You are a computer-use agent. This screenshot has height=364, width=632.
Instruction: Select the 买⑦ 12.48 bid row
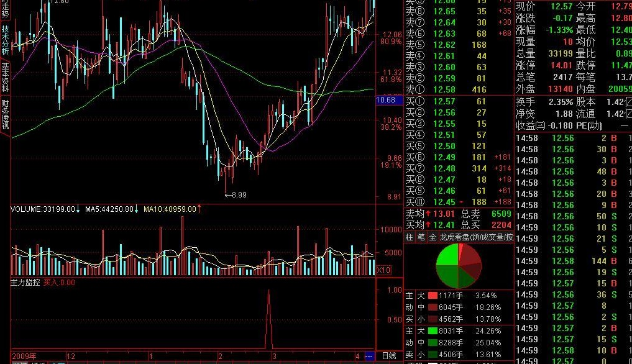click(459, 168)
